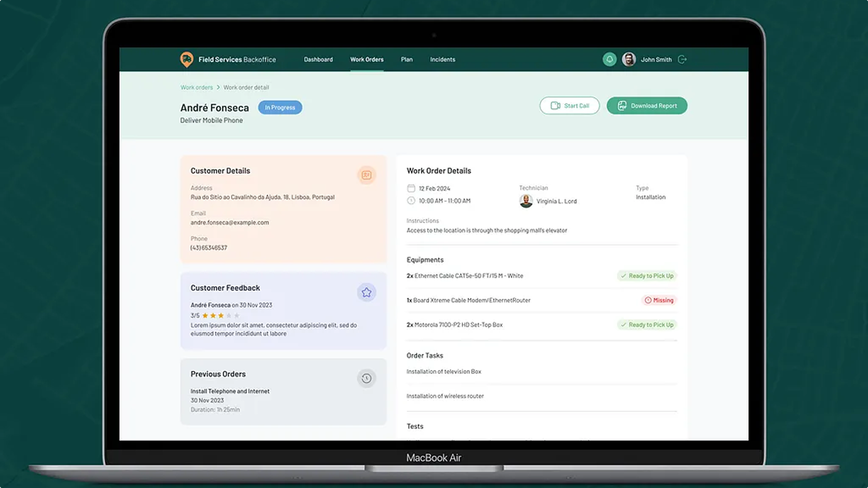Click the Ready to Pick Up badge for Motorola Set-Top Box
This screenshot has height=488, width=868.
647,324
